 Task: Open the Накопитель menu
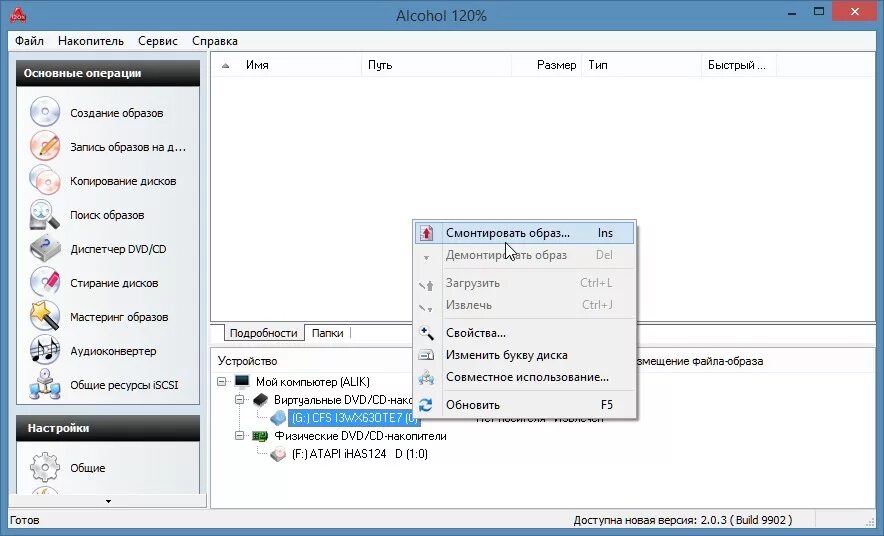point(91,41)
